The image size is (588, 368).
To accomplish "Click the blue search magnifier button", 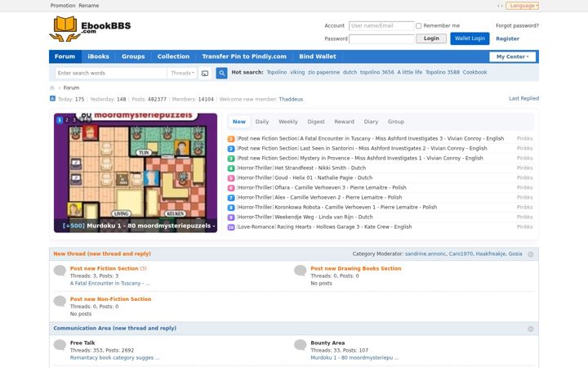I will point(221,73).
